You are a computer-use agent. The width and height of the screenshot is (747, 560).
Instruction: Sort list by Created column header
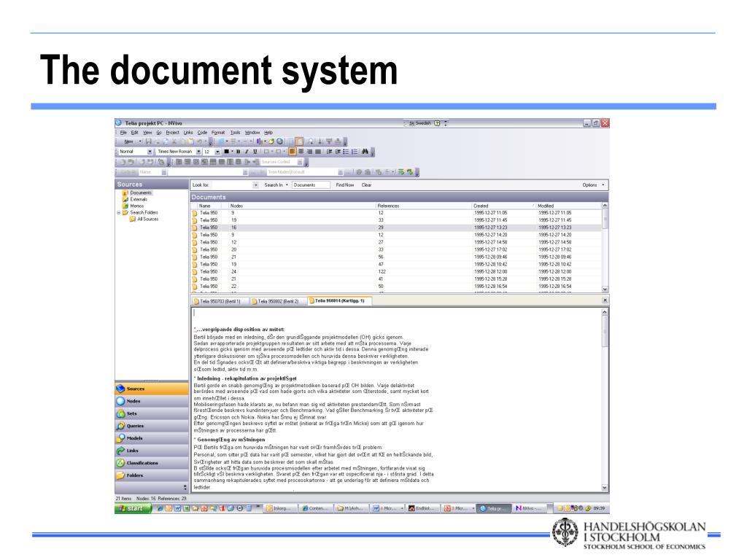(x=503, y=206)
